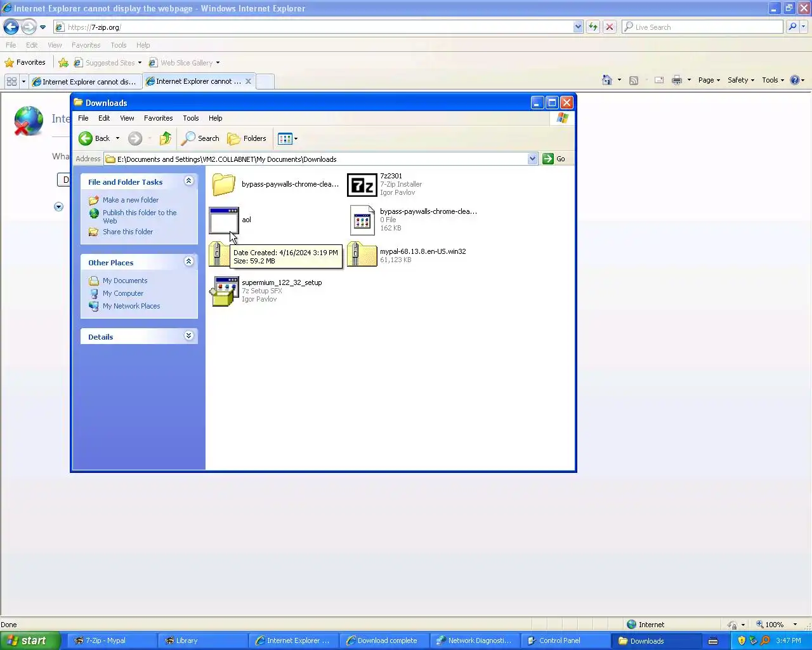Click the Live Search magnifier button
Viewport: 812px width, 650px height.
coord(792,27)
